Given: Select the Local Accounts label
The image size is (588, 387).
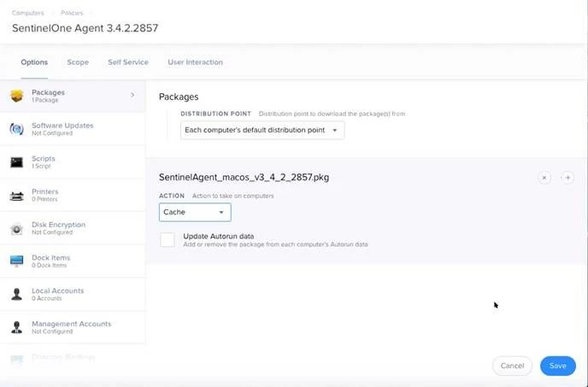Looking at the screenshot, I should (x=58, y=290).
